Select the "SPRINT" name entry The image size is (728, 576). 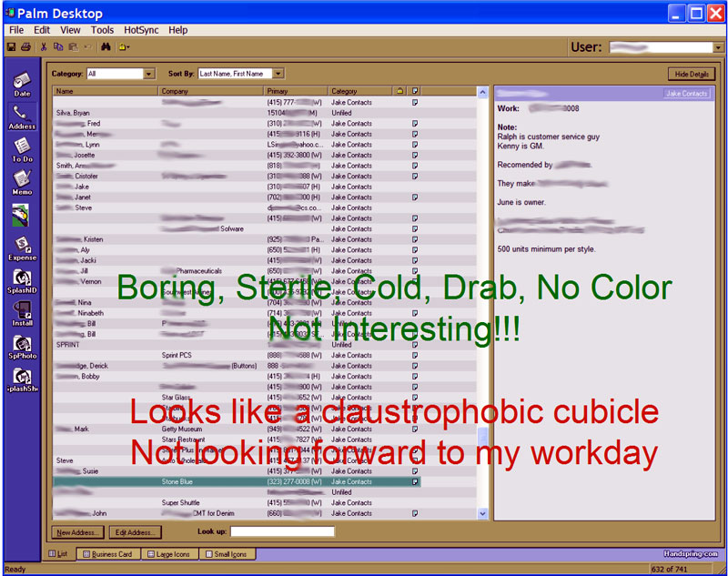(x=67, y=345)
